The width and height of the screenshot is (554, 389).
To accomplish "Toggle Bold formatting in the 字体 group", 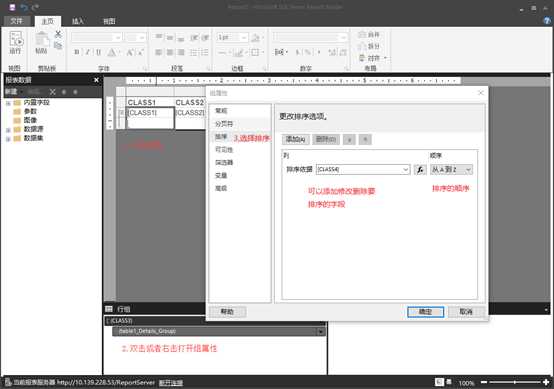I will point(77,53).
